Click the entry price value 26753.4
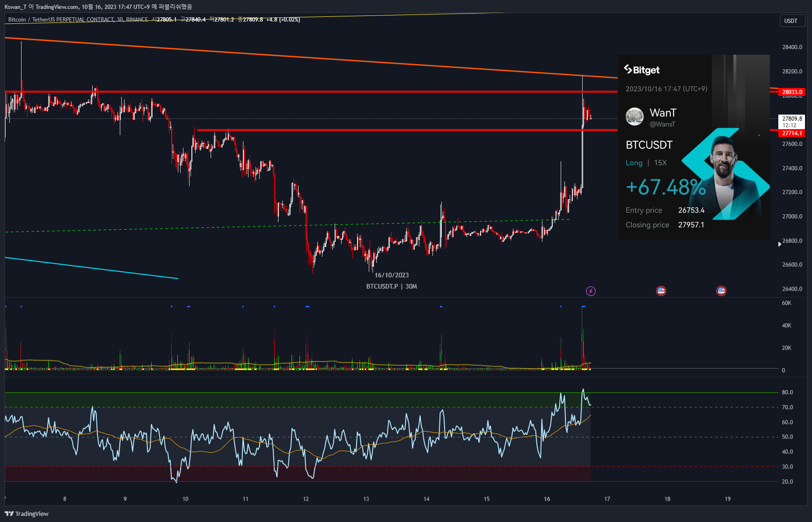The height and width of the screenshot is (522, 812). (x=691, y=210)
